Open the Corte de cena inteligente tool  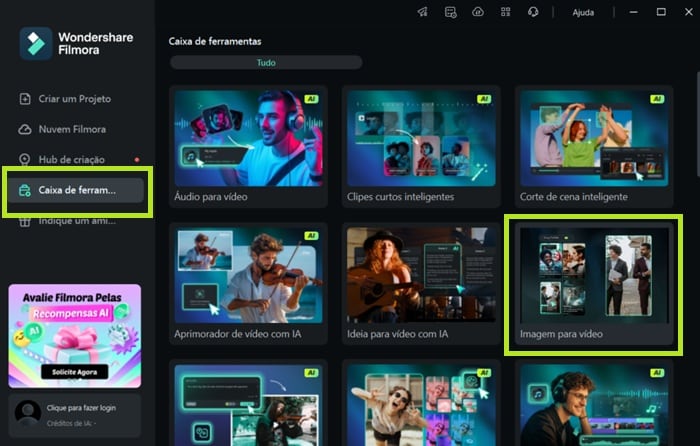(594, 146)
